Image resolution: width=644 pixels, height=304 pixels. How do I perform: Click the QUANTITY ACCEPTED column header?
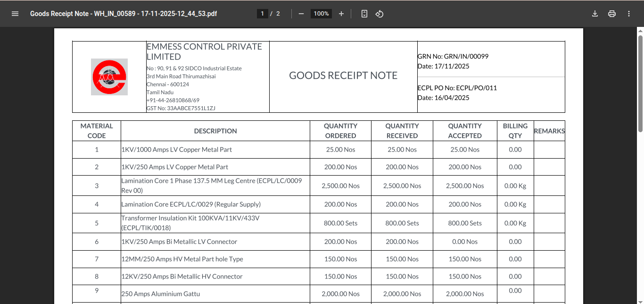[x=465, y=131]
